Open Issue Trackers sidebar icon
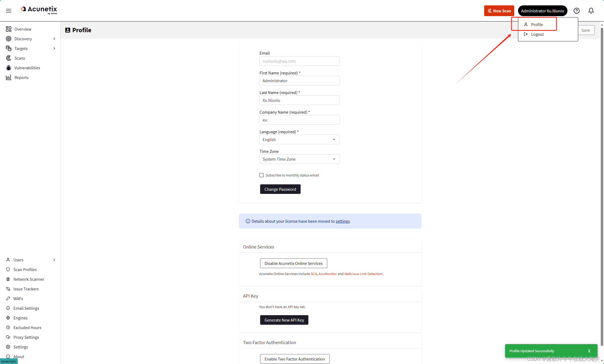This screenshot has height=364, width=604. 8,289
